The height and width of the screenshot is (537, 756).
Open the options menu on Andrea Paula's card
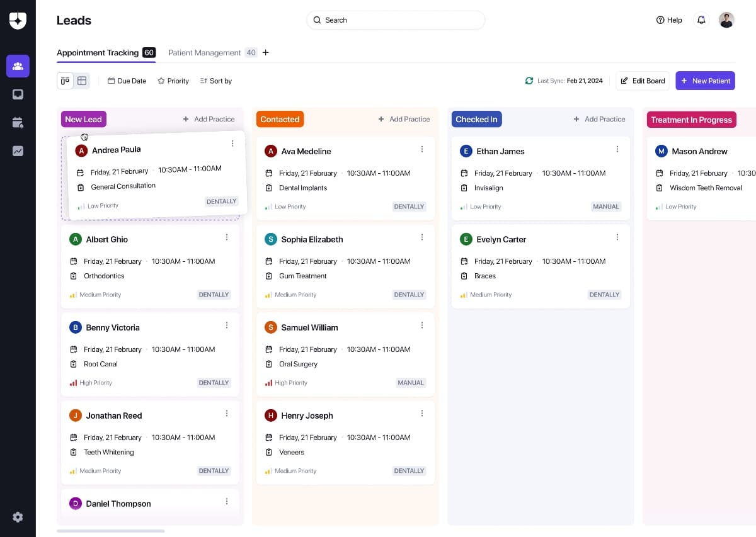pos(232,143)
